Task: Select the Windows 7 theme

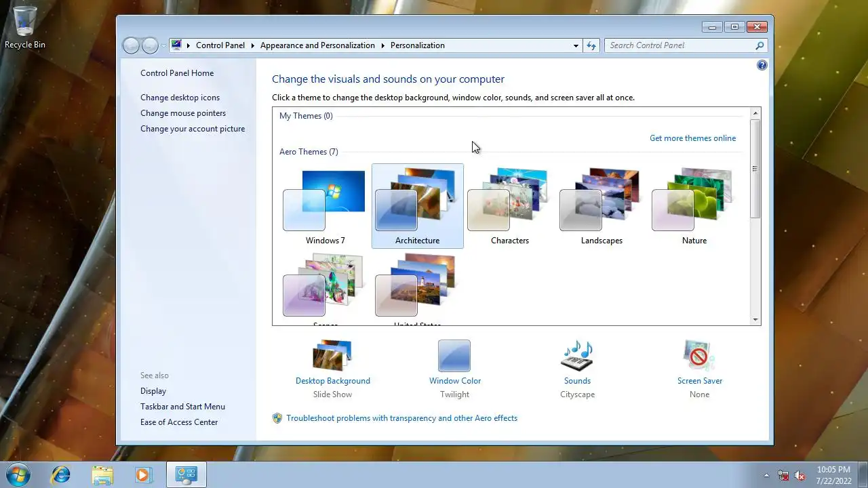Action: 325,207
